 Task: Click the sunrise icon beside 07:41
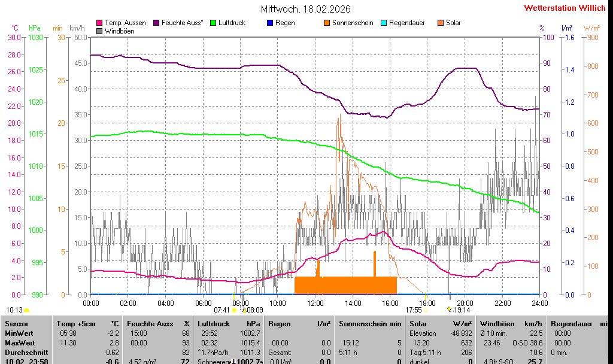234,310
